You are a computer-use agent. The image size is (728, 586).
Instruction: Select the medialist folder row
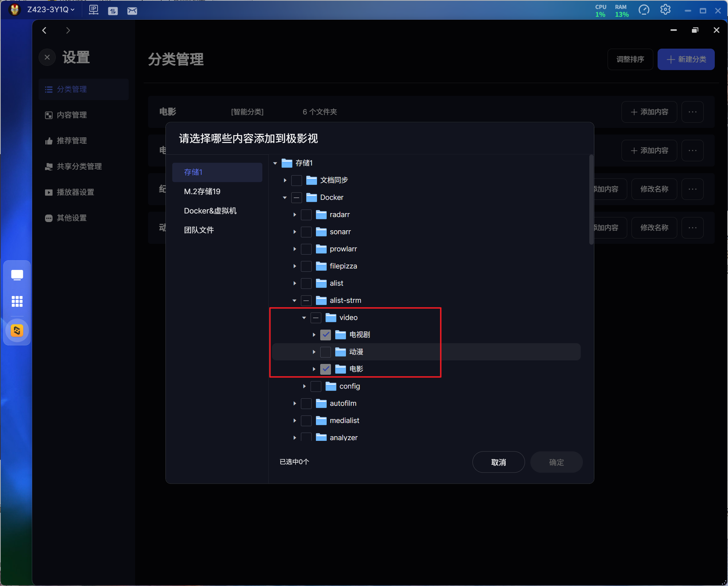click(x=344, y=420)
